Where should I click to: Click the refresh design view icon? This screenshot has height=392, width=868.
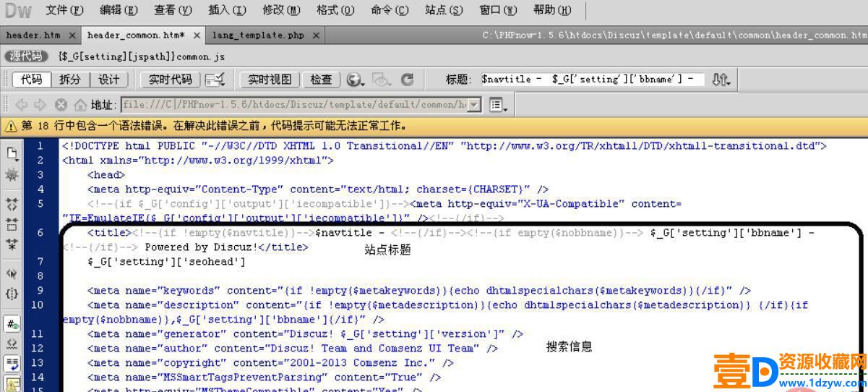click(x=407, y=80)
